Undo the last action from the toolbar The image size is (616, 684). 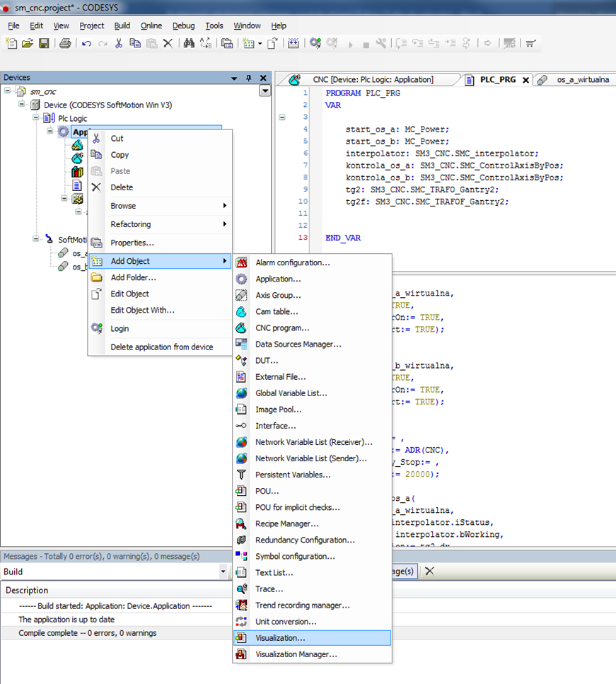click(x=86, y=43)
